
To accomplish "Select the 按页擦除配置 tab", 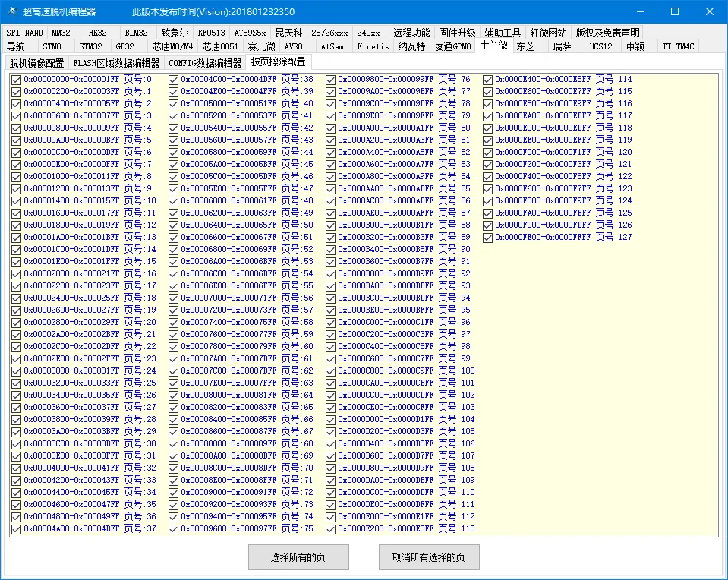I will pyautogui.click(x=278, y=61).
